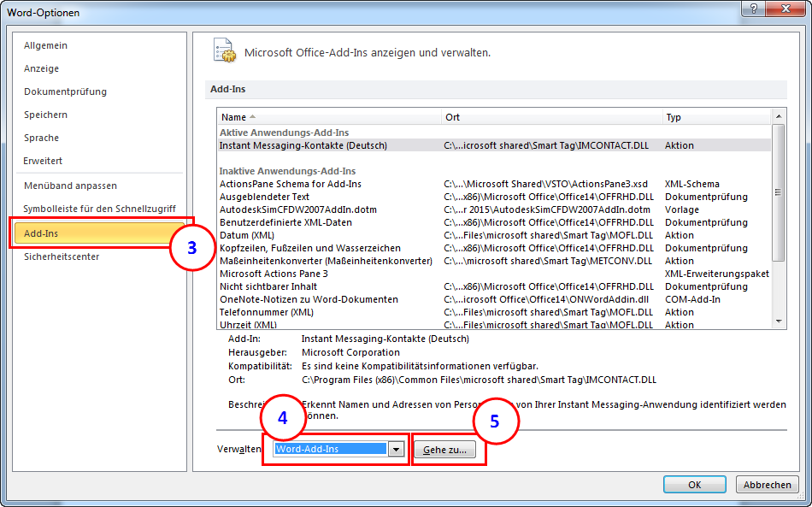Open Menüband anpassen settings
The width and height of the screenshot is (812, 507).
pos(70,186)
